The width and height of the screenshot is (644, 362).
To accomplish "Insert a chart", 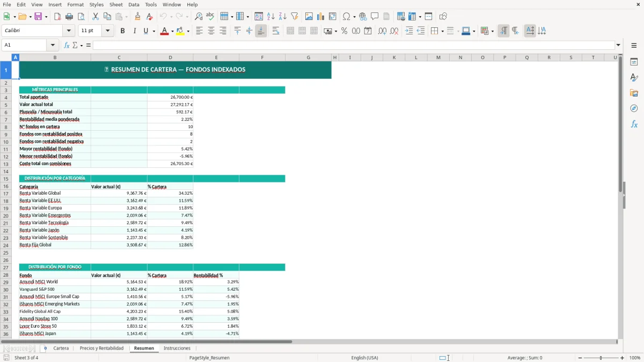I will (x=321, y=17).
